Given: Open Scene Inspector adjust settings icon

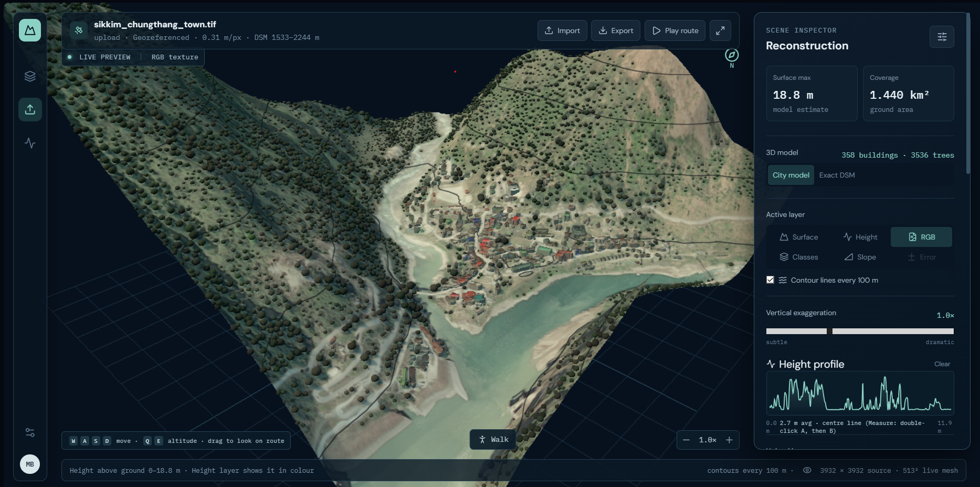Looking at the screenshot, I should click(x=942, y=37).
